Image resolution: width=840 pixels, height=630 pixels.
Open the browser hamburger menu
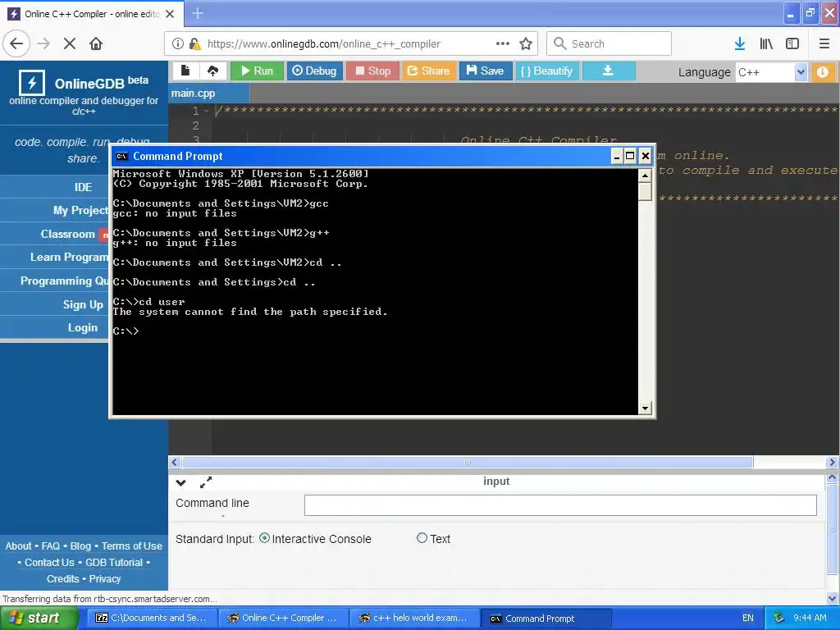coord(824,43)
